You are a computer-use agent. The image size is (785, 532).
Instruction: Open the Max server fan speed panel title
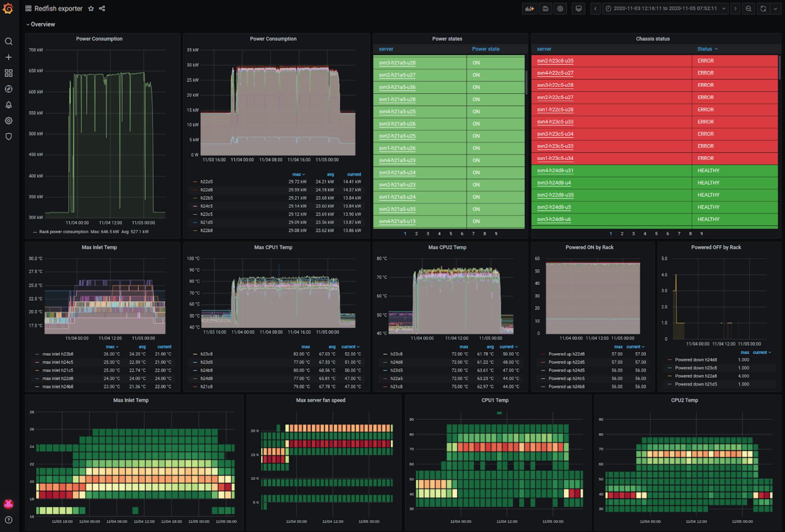click(321, 400)
